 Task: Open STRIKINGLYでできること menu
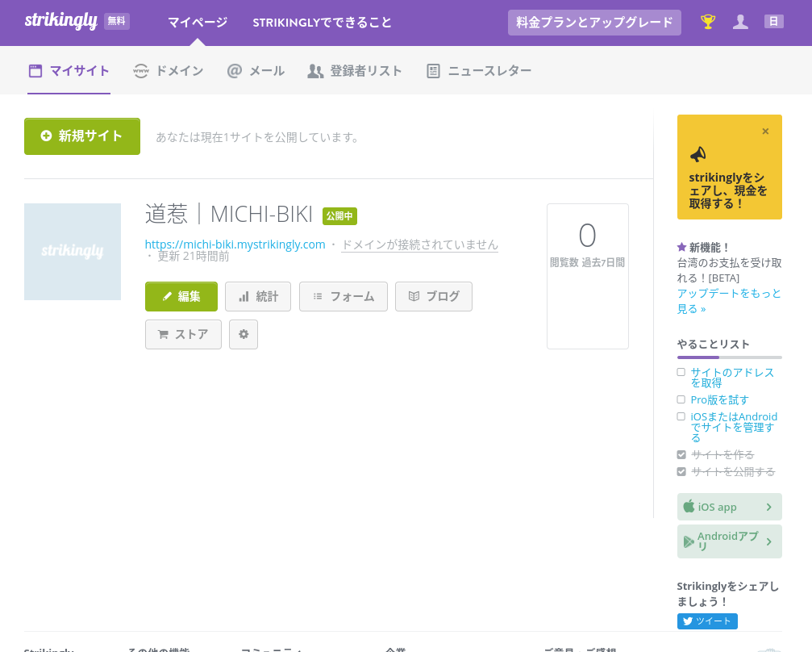(322, 23)
